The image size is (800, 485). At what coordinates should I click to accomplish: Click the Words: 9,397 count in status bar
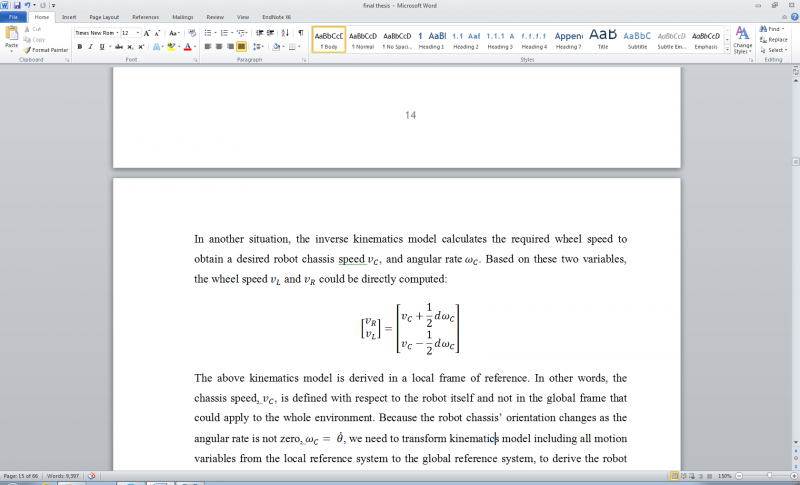tap(62, 476)
